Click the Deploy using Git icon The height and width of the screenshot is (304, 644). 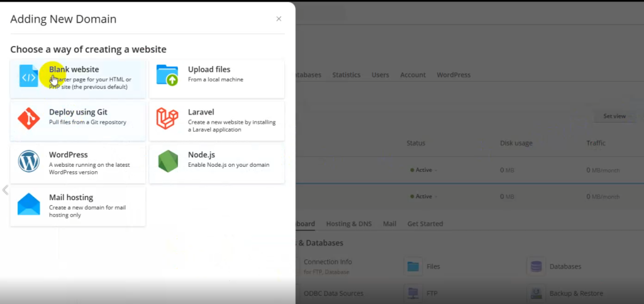pyautogui.click(x=29, y=118)
